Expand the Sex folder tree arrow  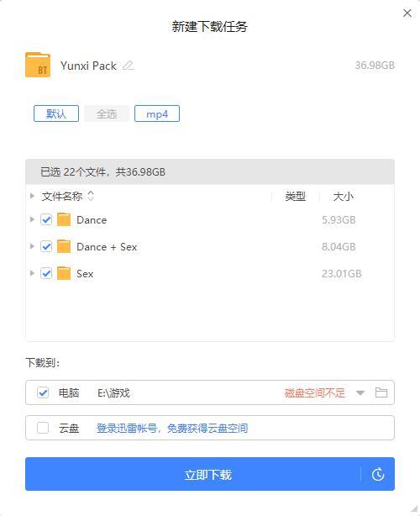(x=32, y=273)
